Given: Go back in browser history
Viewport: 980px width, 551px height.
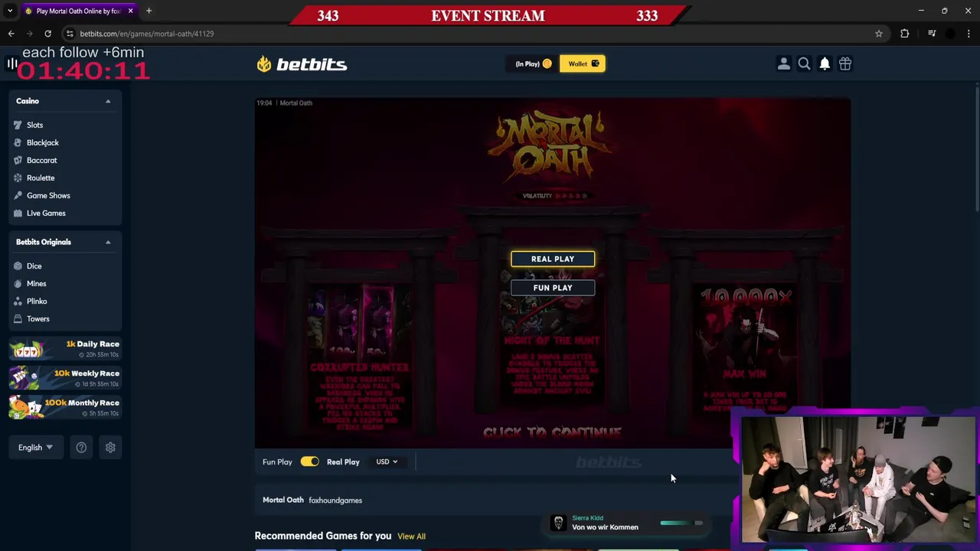Looking at the screenshot, I should 11,34.
